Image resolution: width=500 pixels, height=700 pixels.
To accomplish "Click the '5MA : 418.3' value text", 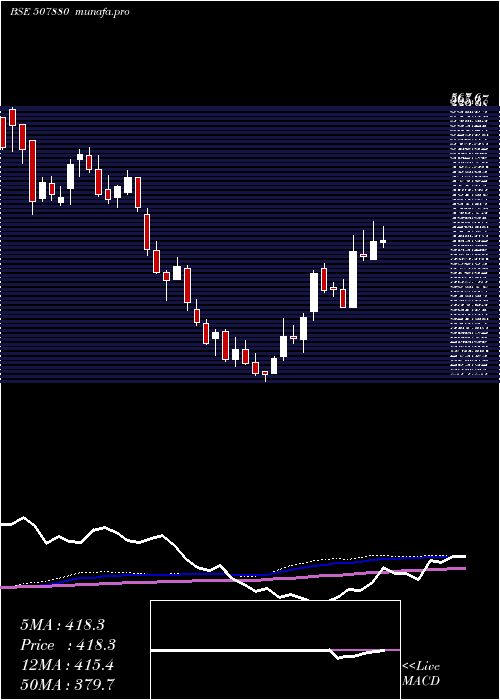I will tap(62, 625).
